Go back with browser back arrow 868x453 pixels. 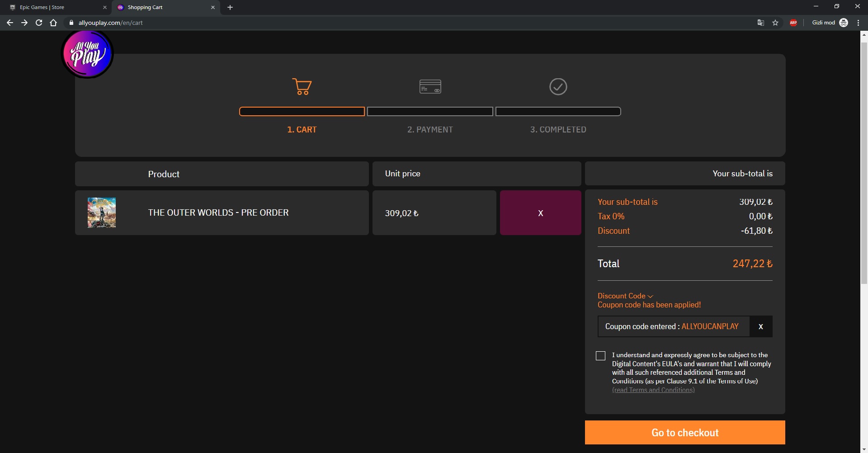(10, 23)
